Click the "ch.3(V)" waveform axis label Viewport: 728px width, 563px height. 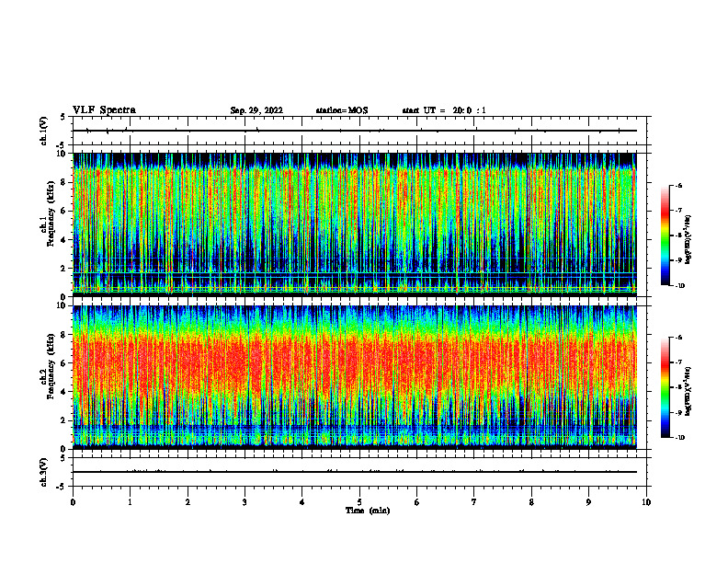[x=43, y=472]
